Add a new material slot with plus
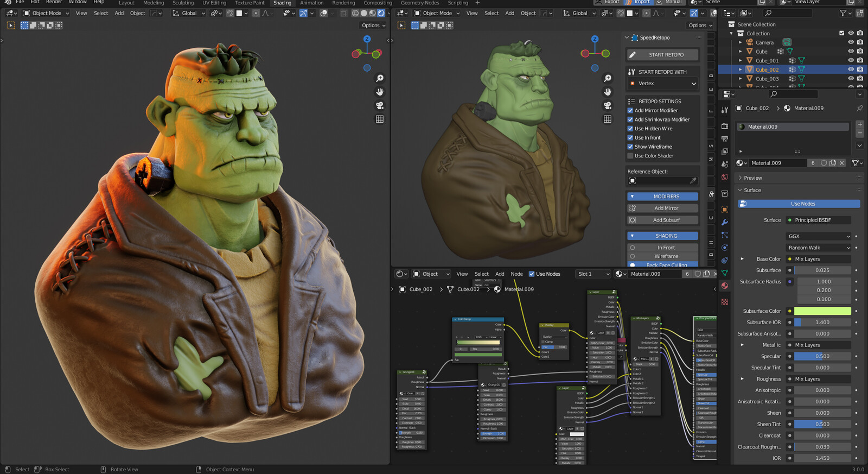Screen dimensions: 868x474 (x=860, y=124)
